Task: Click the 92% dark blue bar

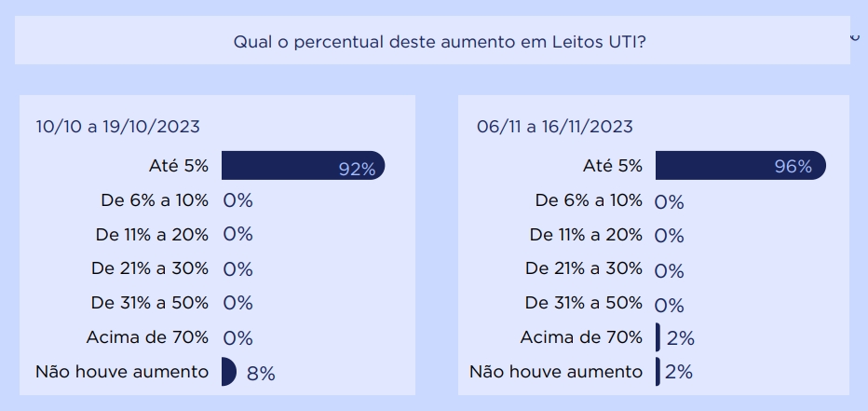Action: [x=302, y=166]
